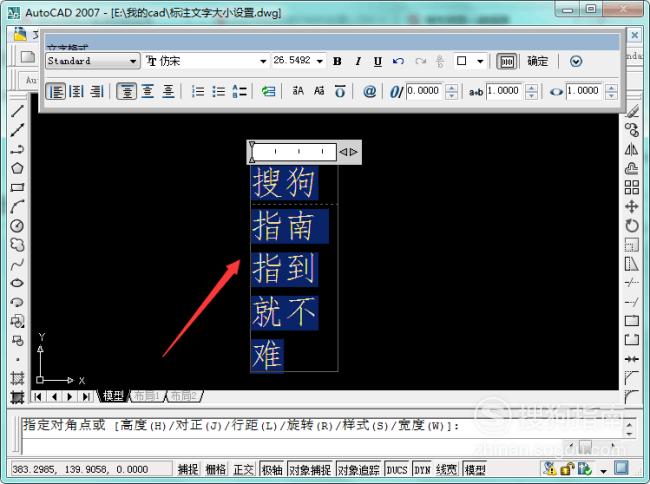The image size is (650, 484).
Task: Go to the first layout tab arrow
Action: point(38,397)
